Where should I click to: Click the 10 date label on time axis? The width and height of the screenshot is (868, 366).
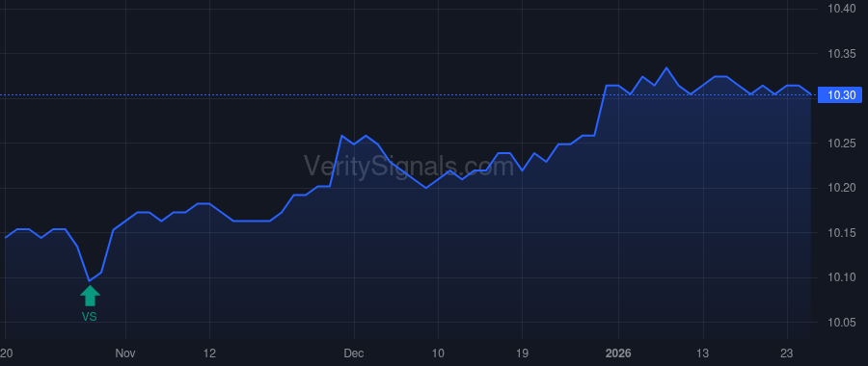438,353
